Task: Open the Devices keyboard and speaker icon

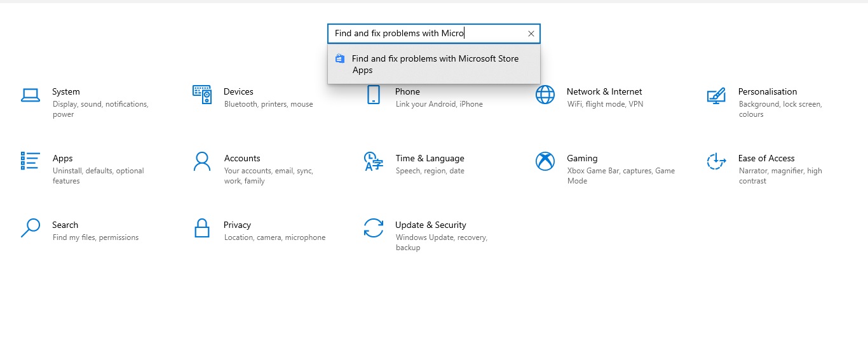Action: click(202, 95)
